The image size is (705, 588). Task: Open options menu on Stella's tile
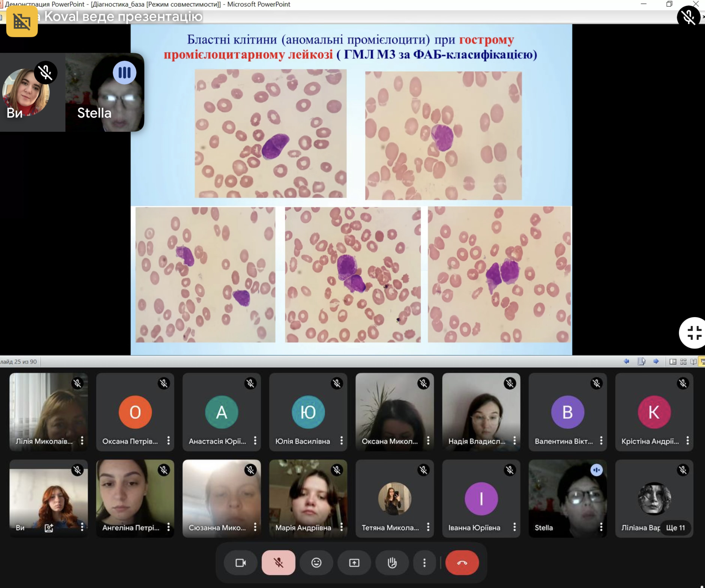[601, 527]
